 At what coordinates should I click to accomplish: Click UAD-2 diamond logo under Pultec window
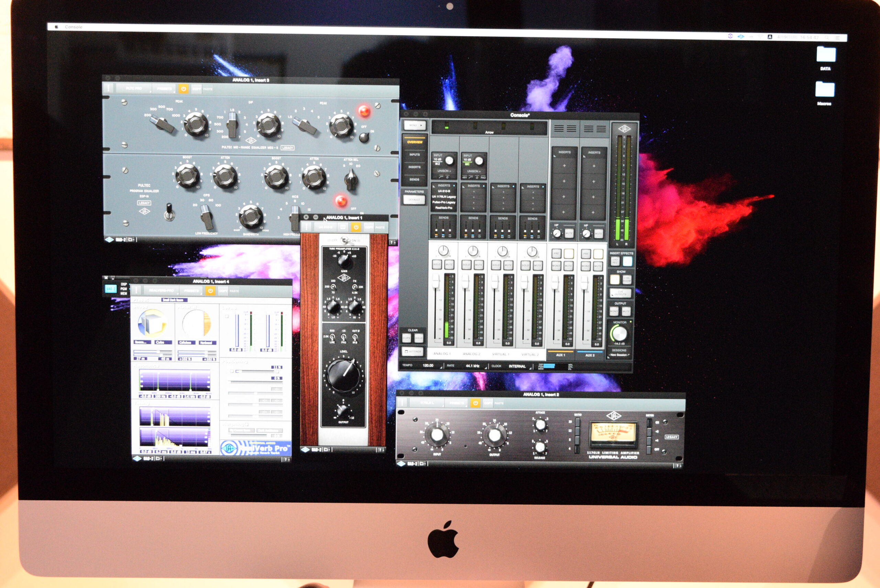(109, 240)
